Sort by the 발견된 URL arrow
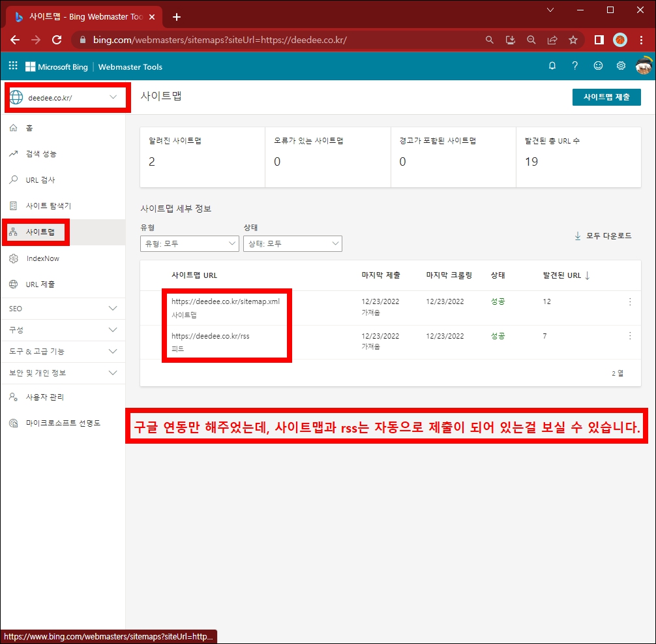This screenshot has height=644, width=656. pyautogui.click(x=588, y=275)
